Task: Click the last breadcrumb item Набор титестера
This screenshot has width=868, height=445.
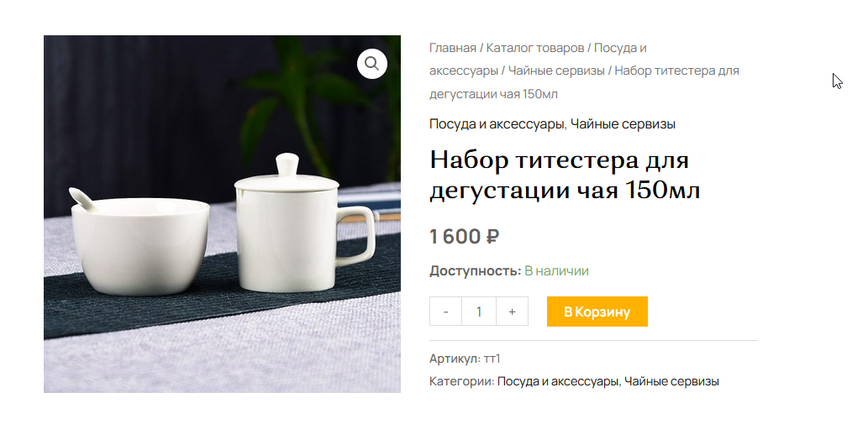Action: pyautogui.click(x=585, y=82)
